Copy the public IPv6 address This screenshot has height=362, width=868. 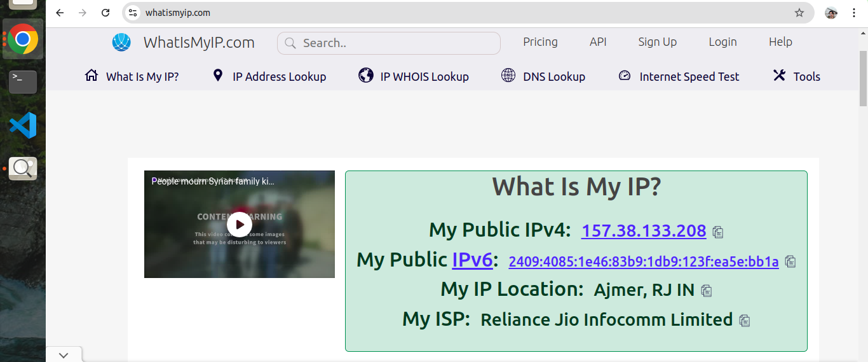(x=790, y=261)
